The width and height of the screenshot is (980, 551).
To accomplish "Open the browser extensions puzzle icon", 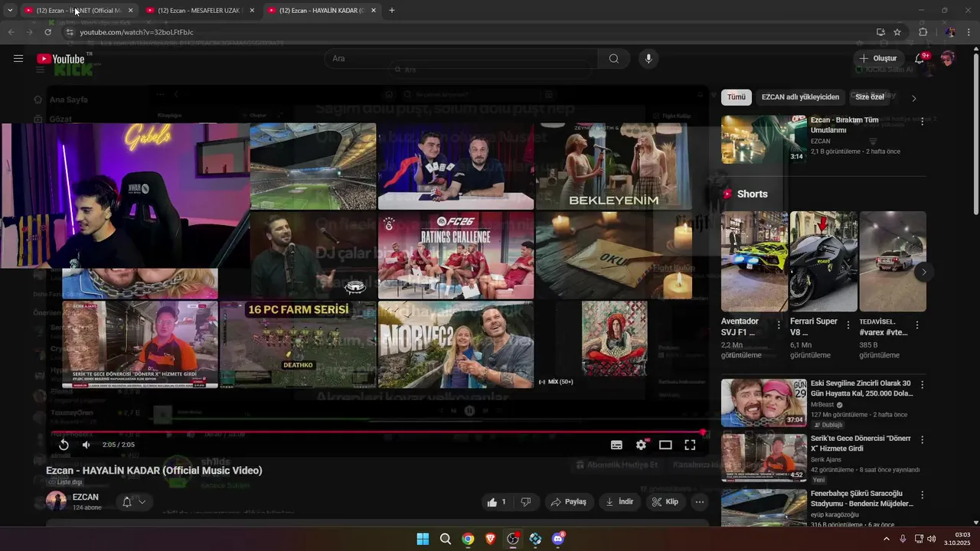I will click(x=923, y=32).
